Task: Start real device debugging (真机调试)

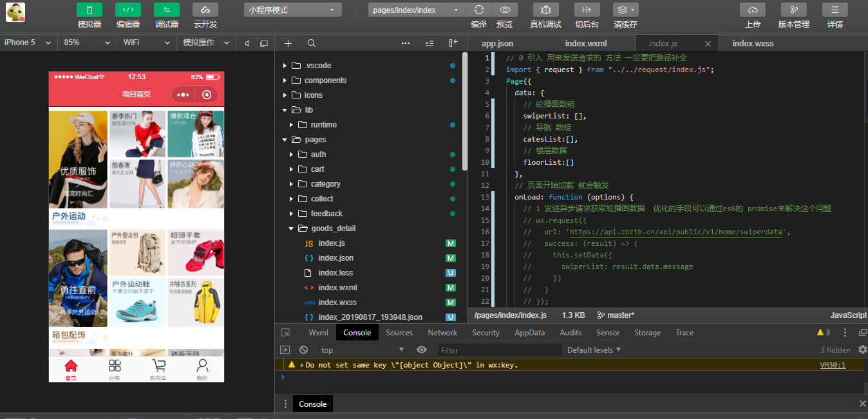Action: point(545,10)
